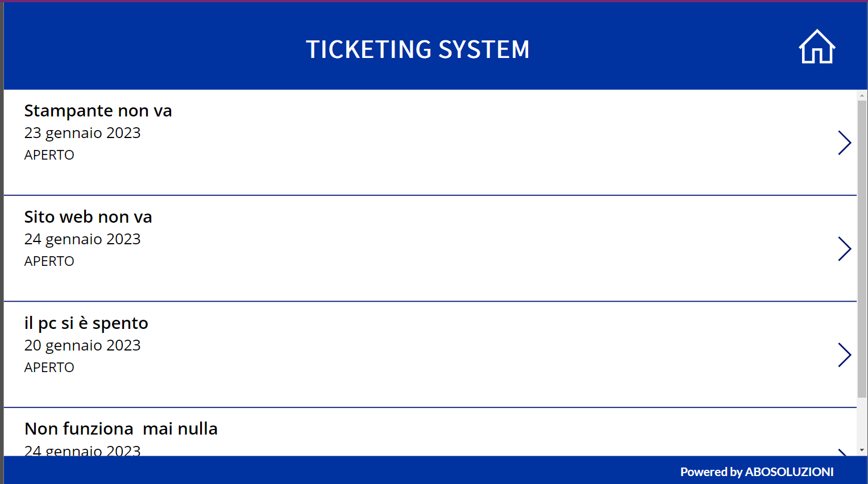Click the 'TICKETING SYSTEM' header title
This screenshot has width=868, height=484.
(x=418, y=49)
